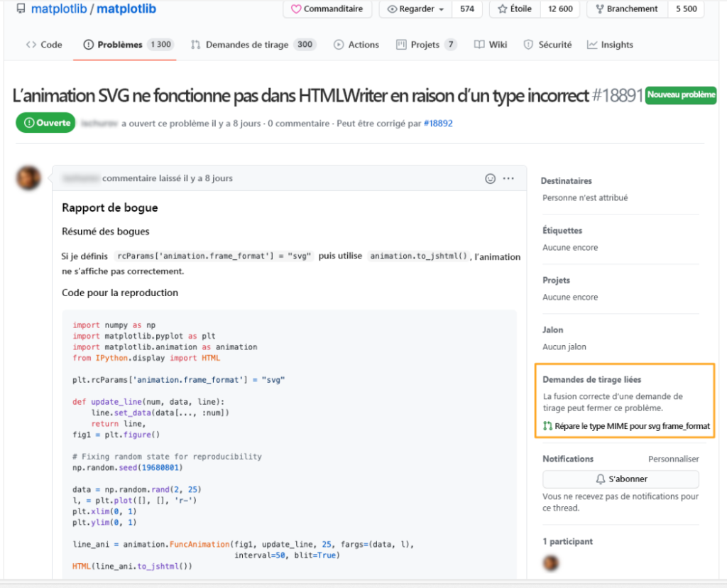Click Personnaliser notifications link
Viewport: 727px width, 588px height.
point(673,459)
